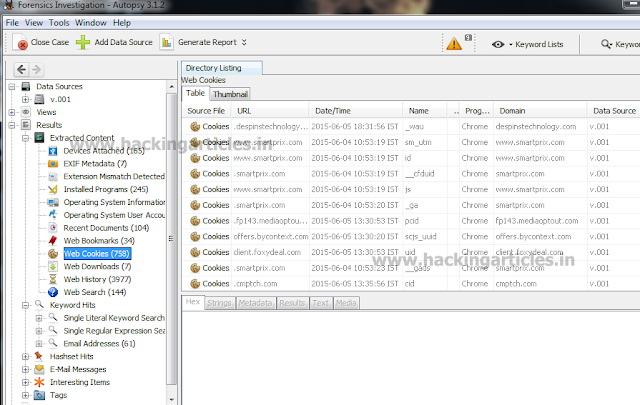This screenshot has width=640, height=405.
Task: Expand toolbar overflow chevron after Generate Report
Action: pyautogui.click(x=244, y=42)
